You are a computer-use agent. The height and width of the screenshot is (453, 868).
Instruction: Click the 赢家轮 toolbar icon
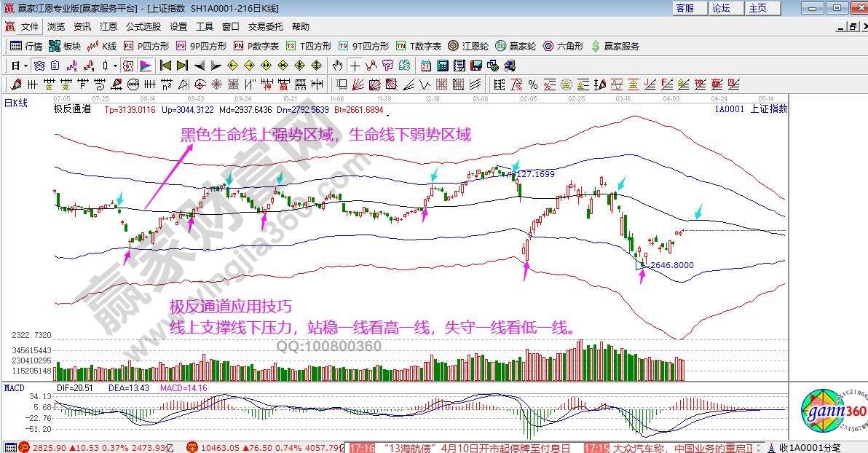pos(516,46)
